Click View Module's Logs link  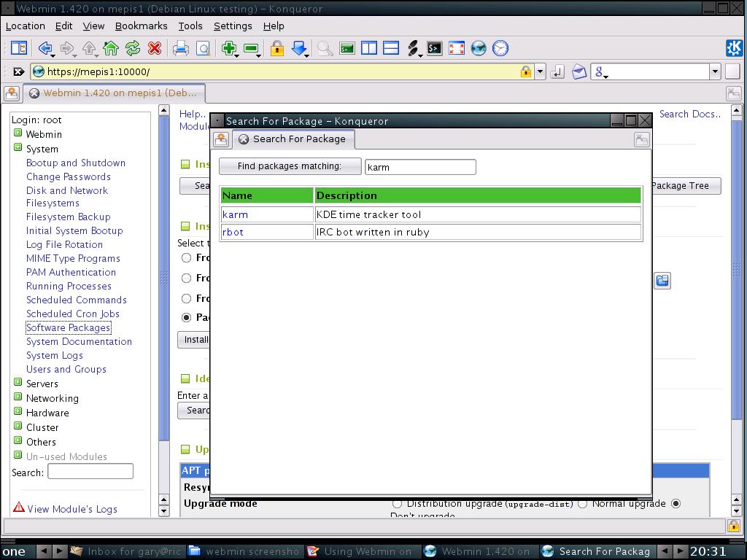(72, 509)
